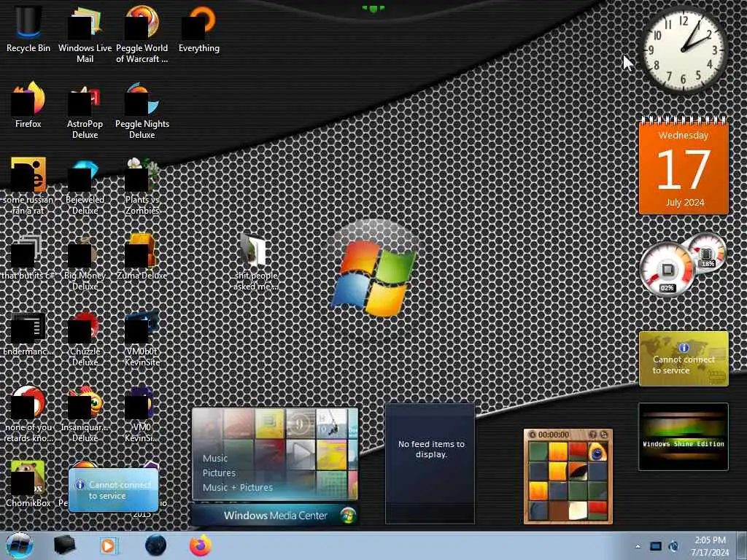The height and width of the screenshot is (560, 747).
Task: Launch Windows Live Mail from desktop
Action: (85, 34)
